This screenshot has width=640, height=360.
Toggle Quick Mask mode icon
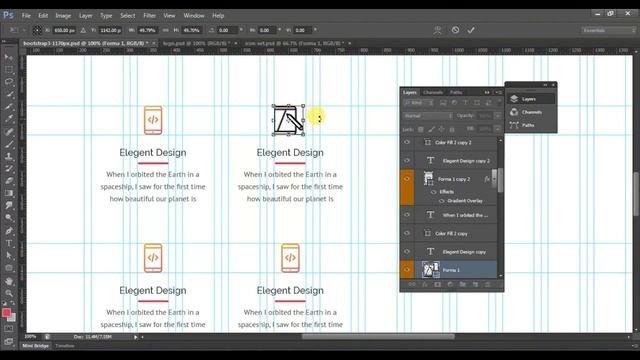point(9,328)
